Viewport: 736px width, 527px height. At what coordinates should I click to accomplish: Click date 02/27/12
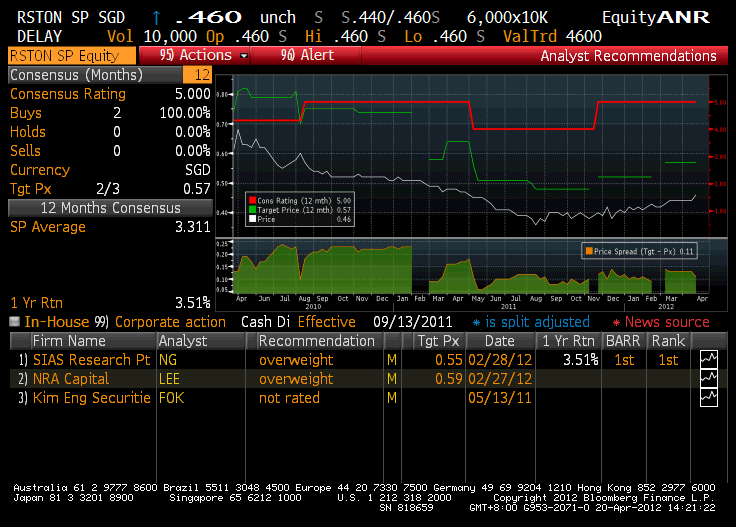coord(500,379)
